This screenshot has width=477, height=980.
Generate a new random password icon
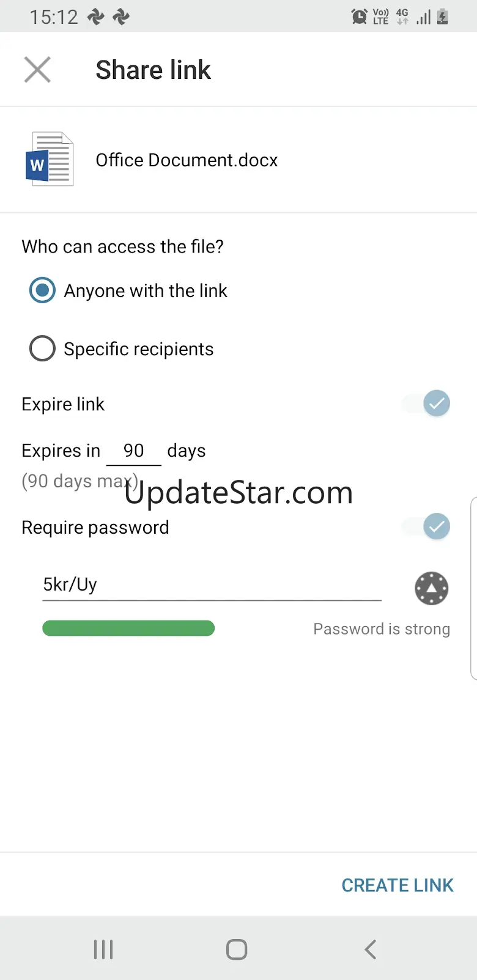click(x=432, y=588)
